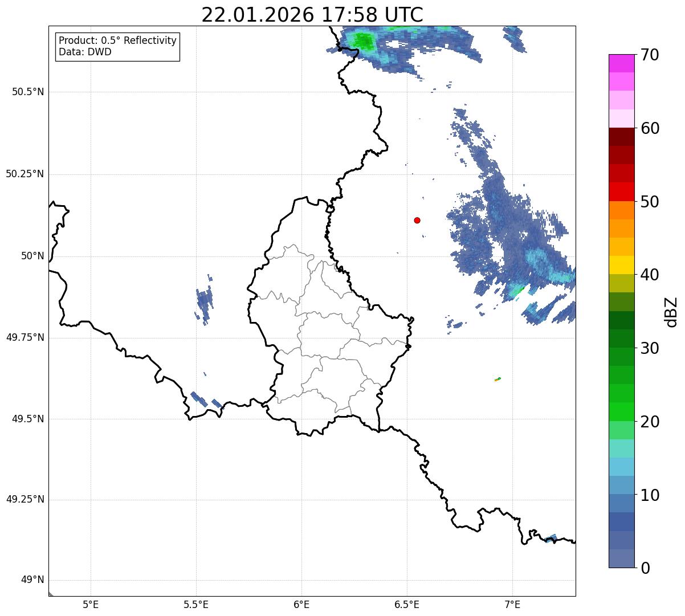The width and height of the screenshot is (685, 616).
Task: Click the "49°N" latitude label
Action: pyautogui.click(x=32, y=580)
